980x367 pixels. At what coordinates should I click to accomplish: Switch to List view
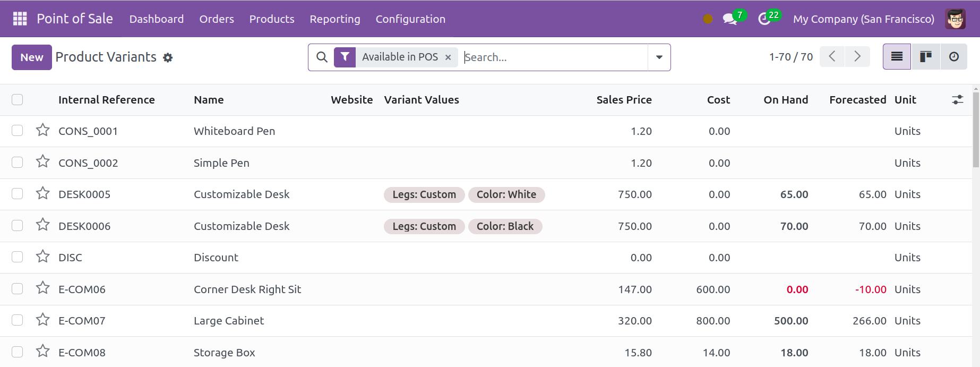click(897, 57)
